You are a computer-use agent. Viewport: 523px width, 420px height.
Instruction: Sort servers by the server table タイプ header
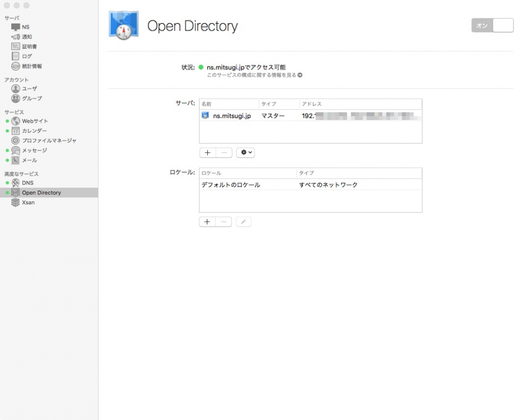279,104
